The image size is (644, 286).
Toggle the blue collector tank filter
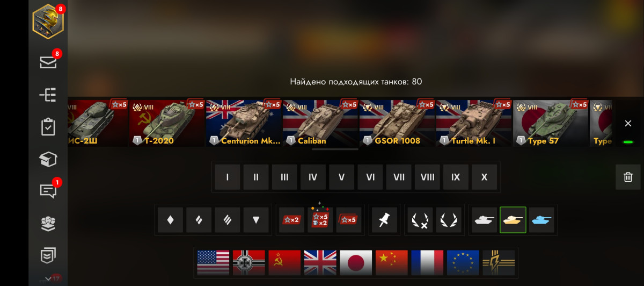tap(541, 219)
